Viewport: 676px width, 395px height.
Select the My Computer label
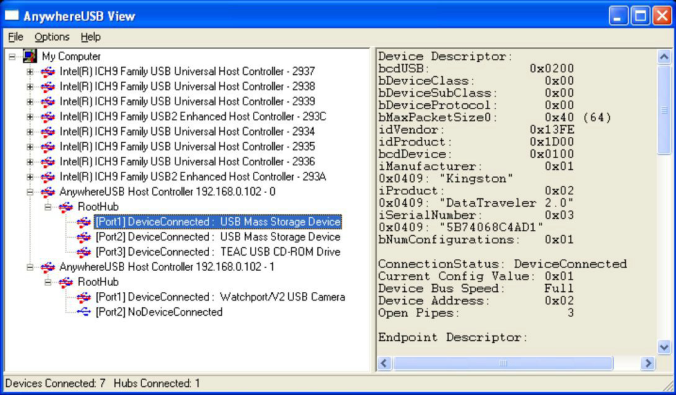coord(71,56)
